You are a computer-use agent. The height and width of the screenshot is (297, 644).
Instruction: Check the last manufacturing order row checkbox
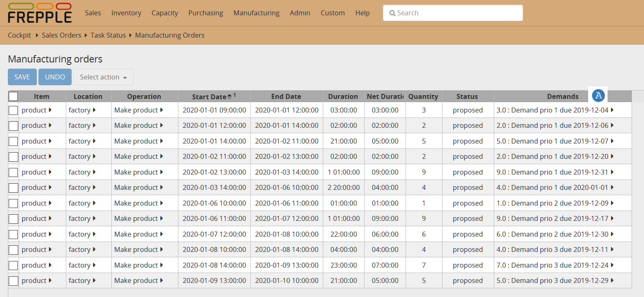click(13, 280)
